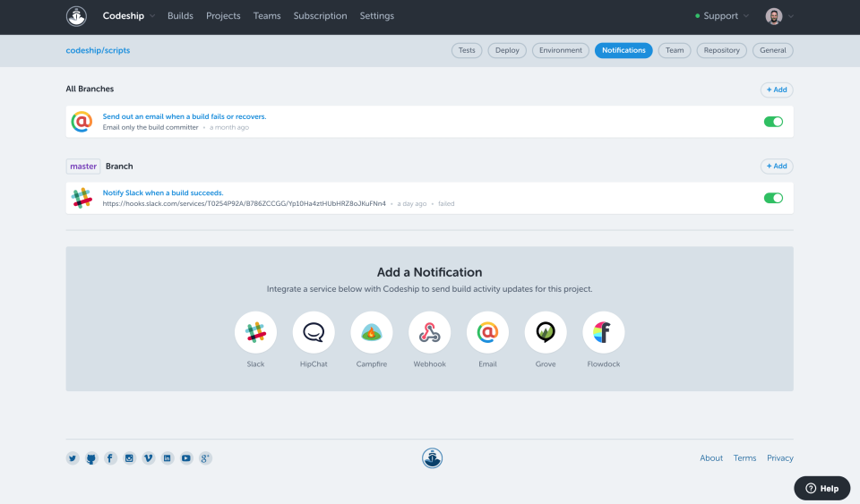Image resolution: width=860 pixels, height=504 pixels.
Task: Open the Help chat button
Action: click(x=822, y=488)
